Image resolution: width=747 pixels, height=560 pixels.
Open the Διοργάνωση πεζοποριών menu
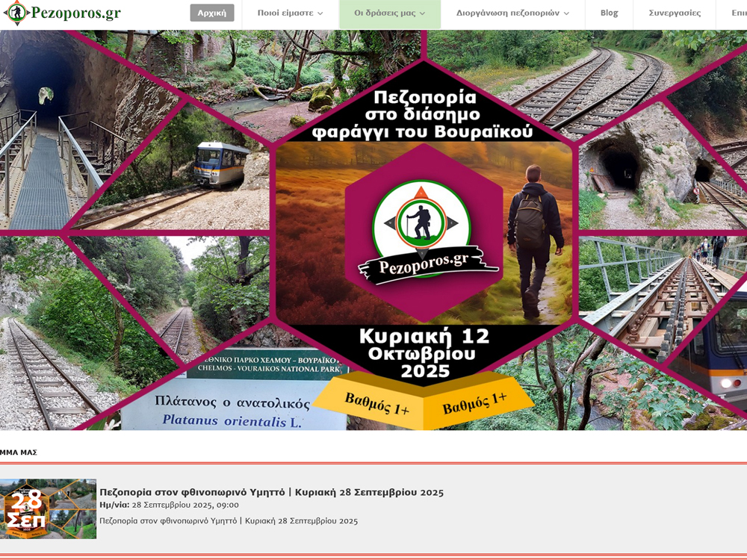tap(508, 13)
